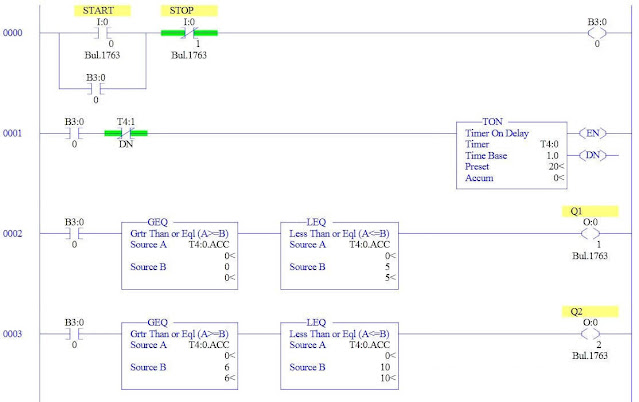Select the GEQ instruction header on rung 0003
The width and height of the screenshot is (639, 402).
pos(157,322)
